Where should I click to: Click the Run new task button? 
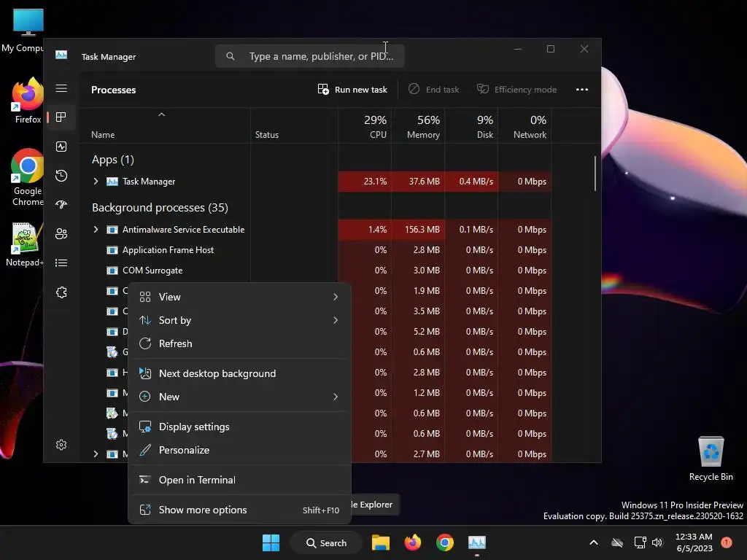coord(352,90)
